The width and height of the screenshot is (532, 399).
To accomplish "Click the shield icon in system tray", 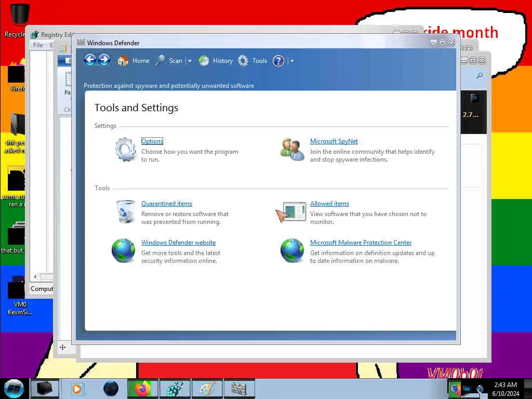I will [455, 389].
